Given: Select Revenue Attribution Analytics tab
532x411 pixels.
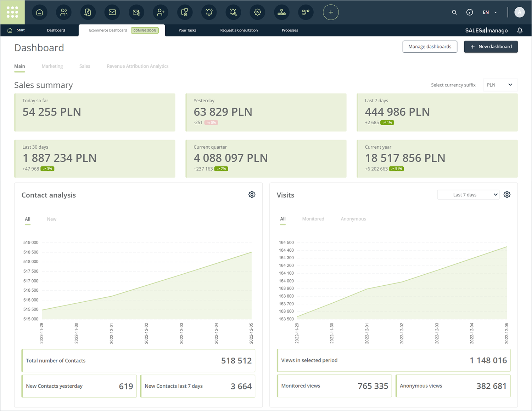Looking at the screenshot, I should pos(138,66).
